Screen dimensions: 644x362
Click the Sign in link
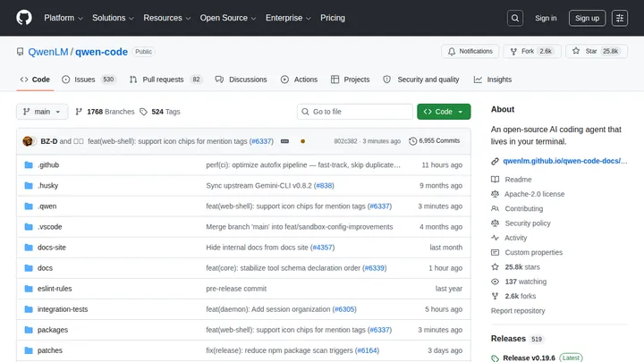click(546, 18)
